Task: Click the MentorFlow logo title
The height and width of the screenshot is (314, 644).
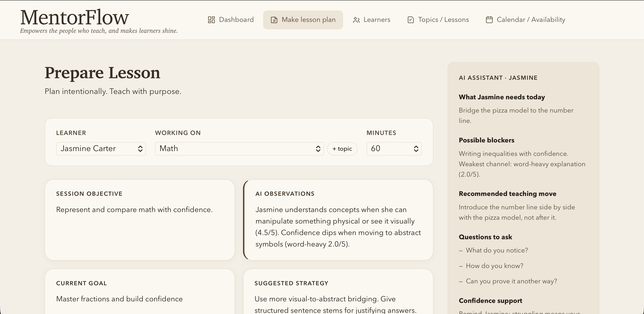Action: pos(75,17)
